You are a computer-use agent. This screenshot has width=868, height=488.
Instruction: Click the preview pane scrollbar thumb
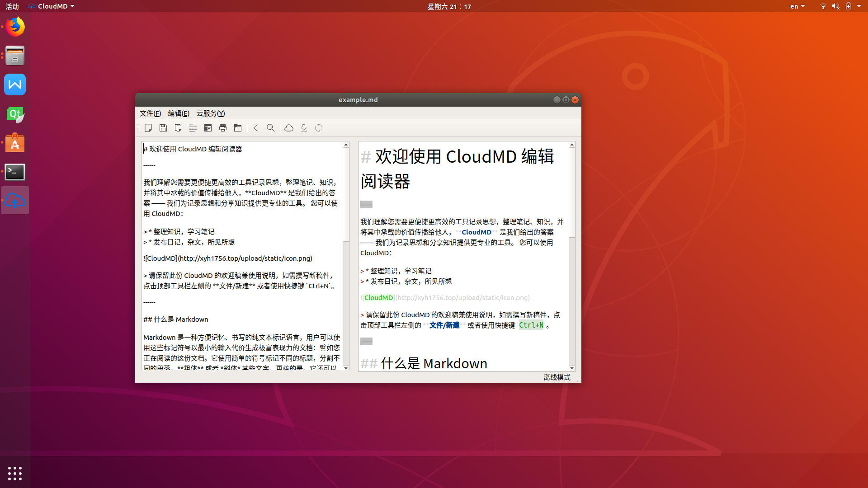click(x=572, y=193)
